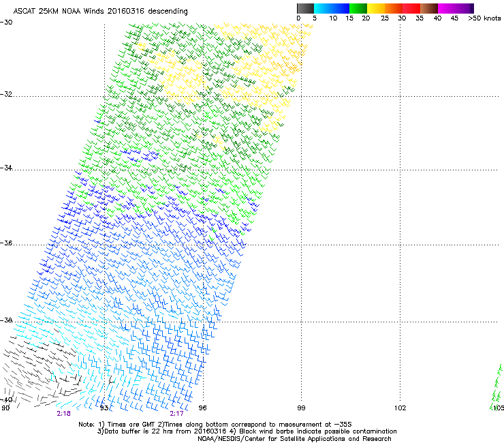The image size is (504, 443).
Task: Select the longitude axis label '102'
Action: pyautogui.click(x=400, y=408)
